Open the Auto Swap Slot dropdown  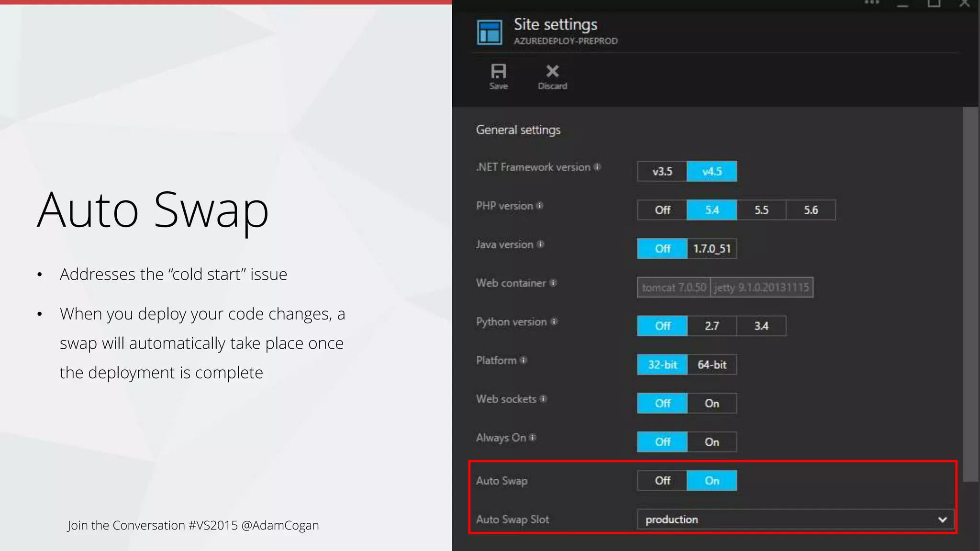click(795, 519)
